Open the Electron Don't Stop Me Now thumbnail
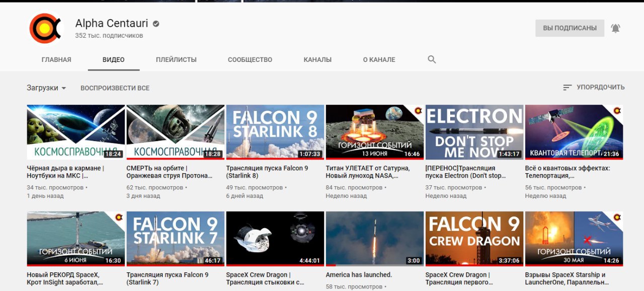This screenshot has width=644, height=291. [x=474, y=132]
